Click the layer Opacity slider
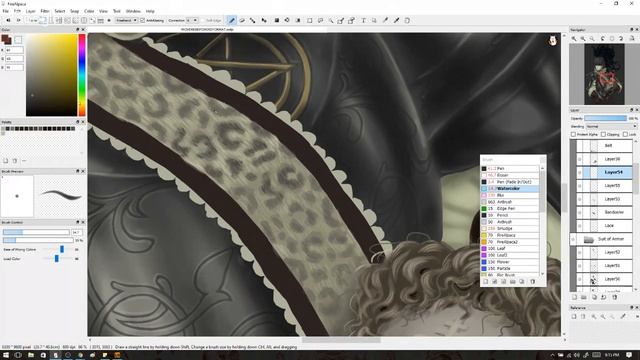640x360 pixels. click(605, 118)
